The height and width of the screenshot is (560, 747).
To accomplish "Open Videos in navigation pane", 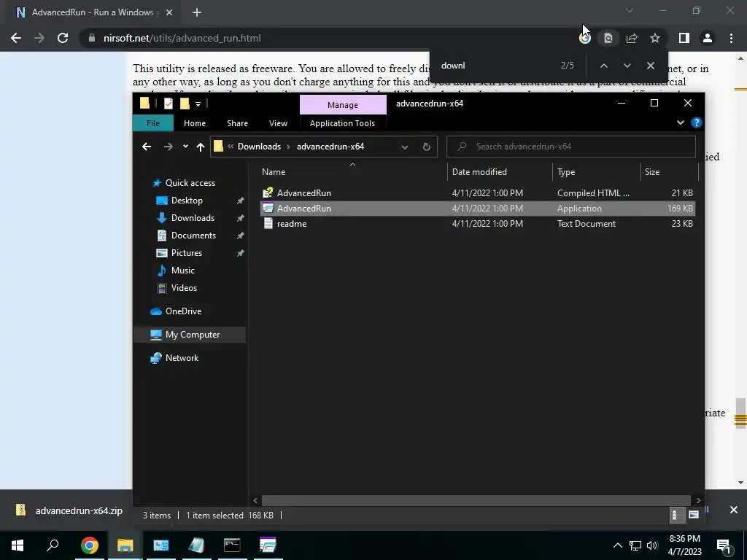I will coord(184,287).
